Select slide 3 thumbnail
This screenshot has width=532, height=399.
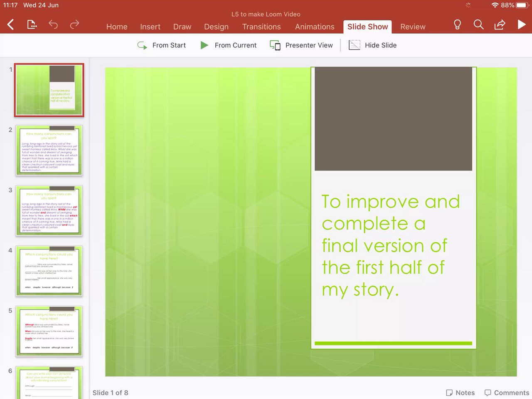[x=49, y=211]
